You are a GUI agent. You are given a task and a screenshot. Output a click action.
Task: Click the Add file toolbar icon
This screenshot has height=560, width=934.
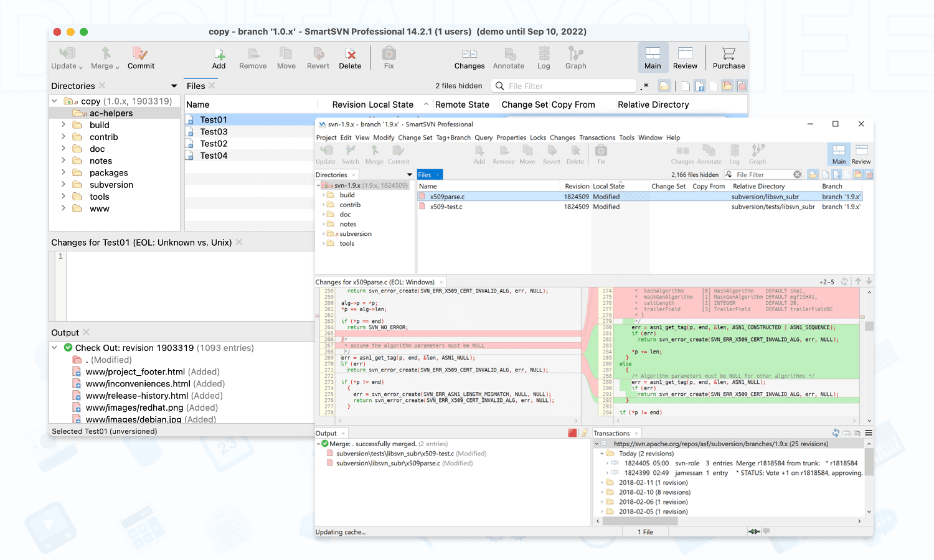(x=219, y=55)
